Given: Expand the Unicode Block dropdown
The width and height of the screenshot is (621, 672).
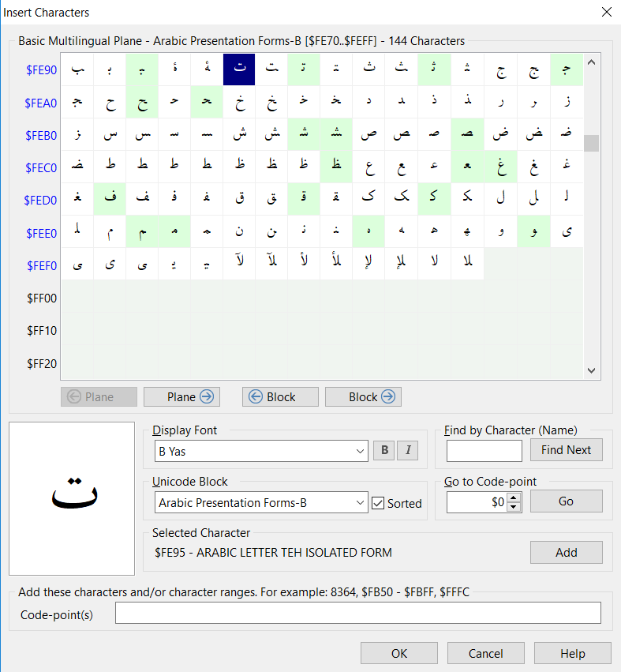Looking at the screenshot, I should point(361,503).
